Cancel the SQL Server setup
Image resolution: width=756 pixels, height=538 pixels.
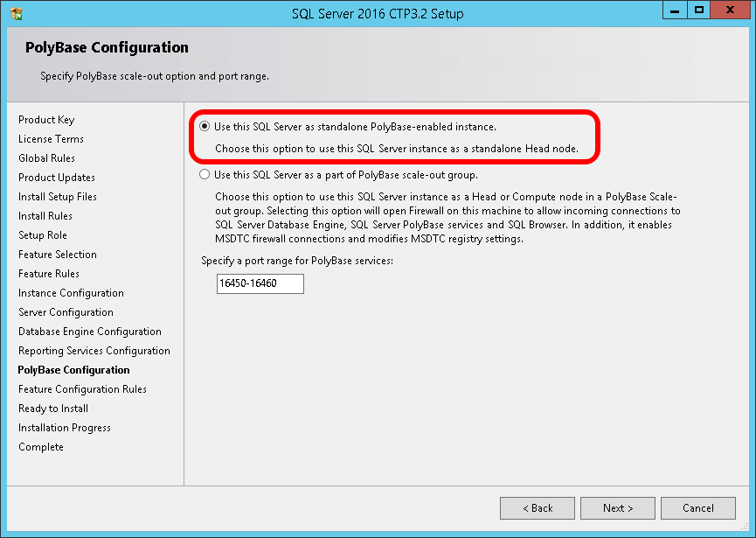[698, 508]
